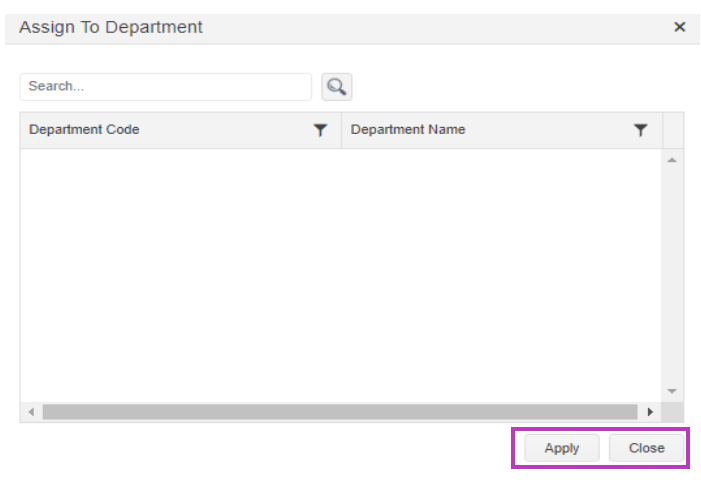Close the dialog with the X icon
701x483 pixels.
click(x=680, y=27)
